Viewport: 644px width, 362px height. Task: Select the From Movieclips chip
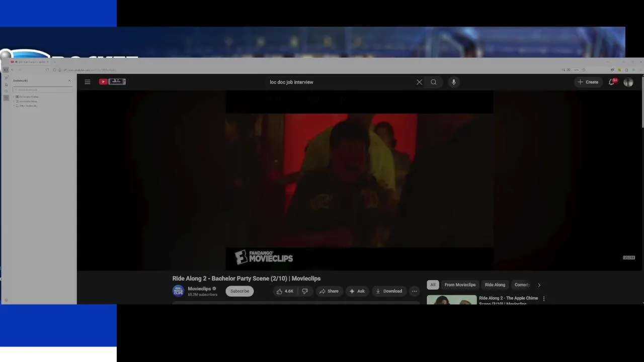[x=460, y=285]
